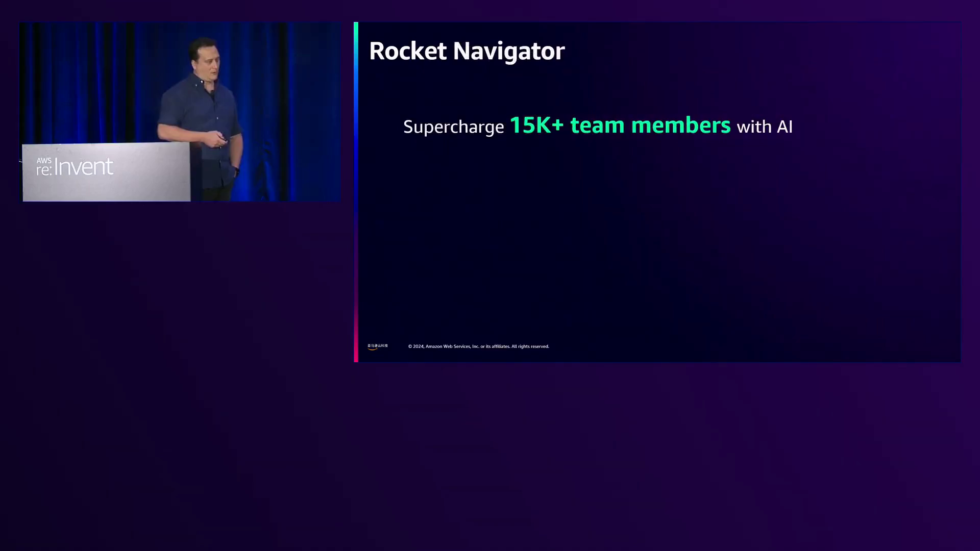
Task: Click the gradient accent bar left of slide
Action: [356, 192]
